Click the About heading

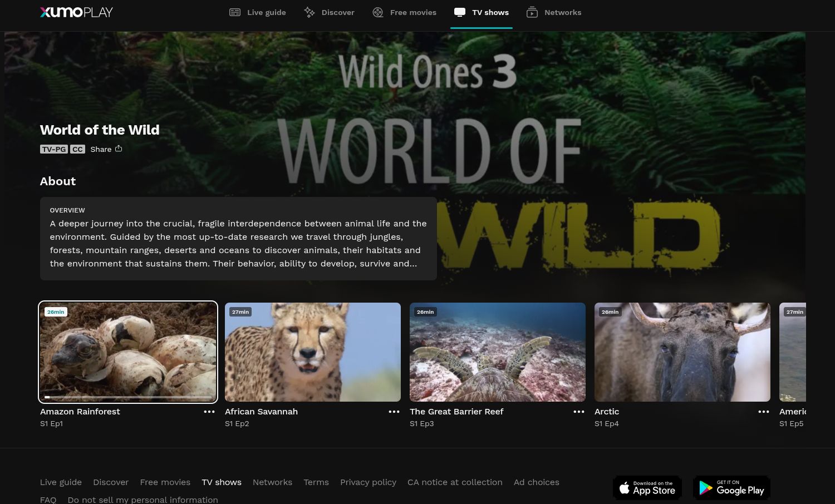click(58, 181)
